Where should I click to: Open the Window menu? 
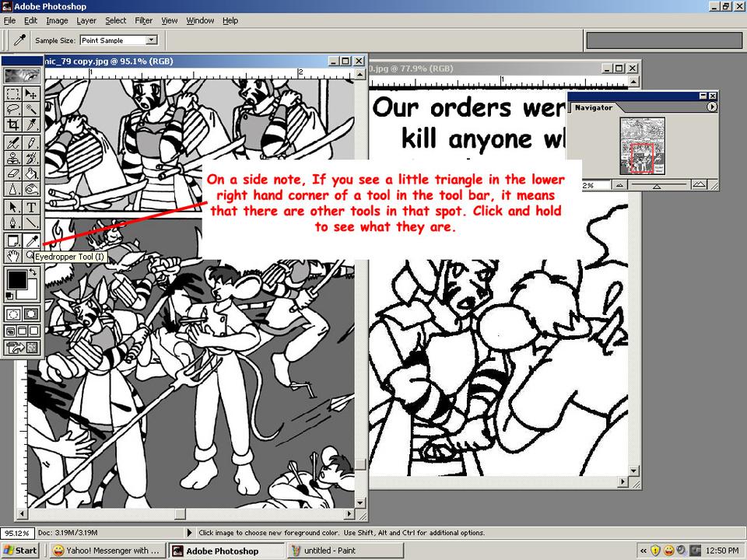(200, 20)
